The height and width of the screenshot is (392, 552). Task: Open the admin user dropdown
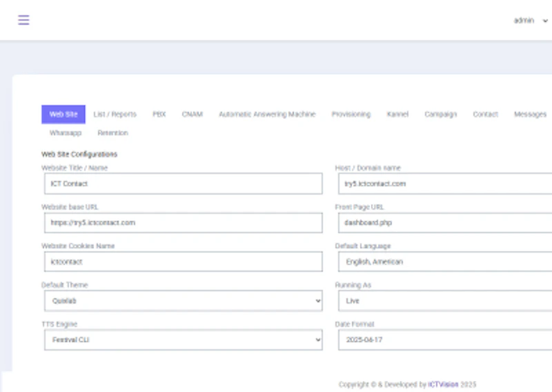click(530, 21)
